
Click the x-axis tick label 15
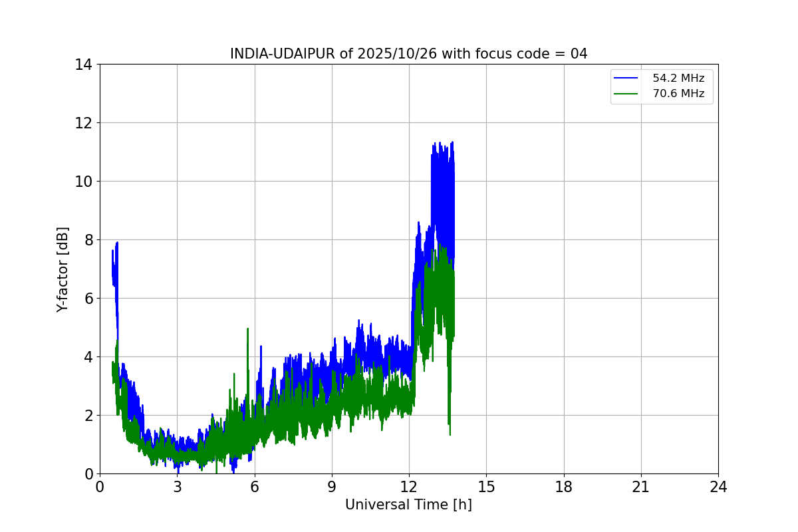(x=486, y=487)
